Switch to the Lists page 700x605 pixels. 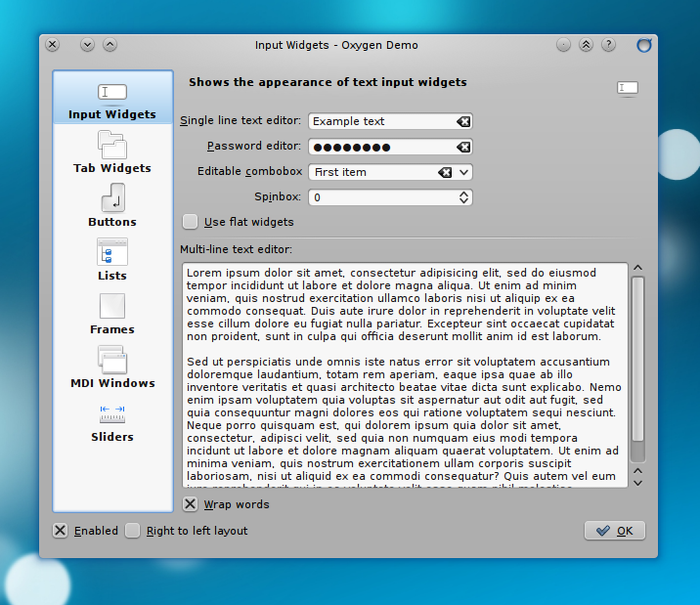(112, 260)
